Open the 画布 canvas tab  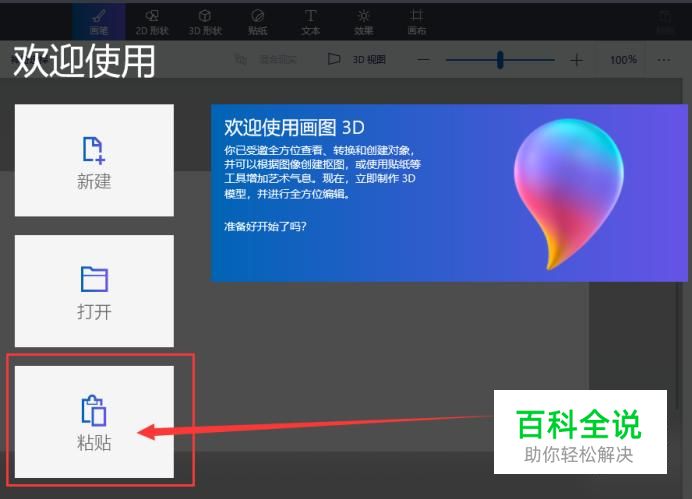point(417,22)
